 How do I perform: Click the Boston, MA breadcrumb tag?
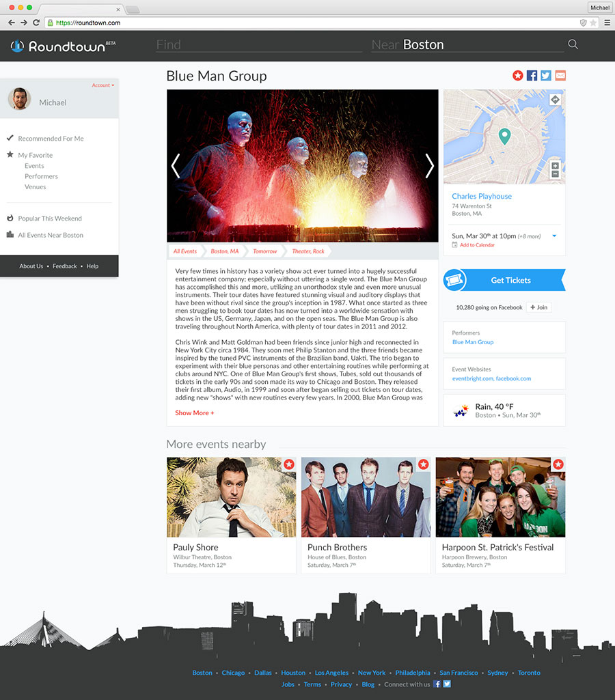[x=225, y=251]
